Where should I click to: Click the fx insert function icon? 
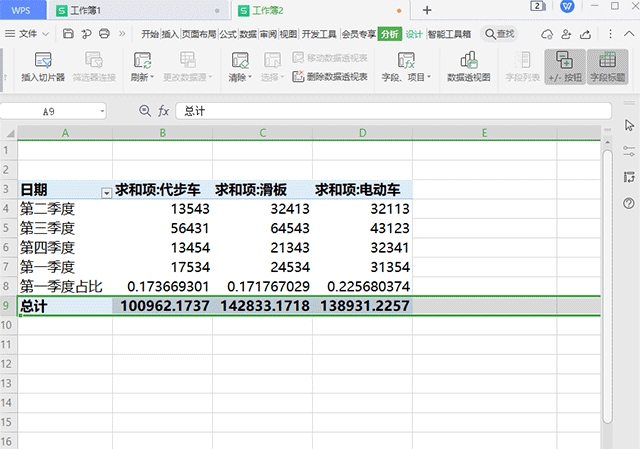pyautogui.click(x=163, y=111)
